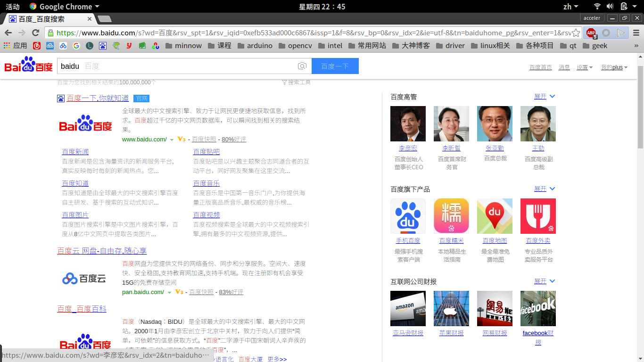The image size is (644, 362).
Task: Open the 手机百度 app icon
Action: pos(408,216)
